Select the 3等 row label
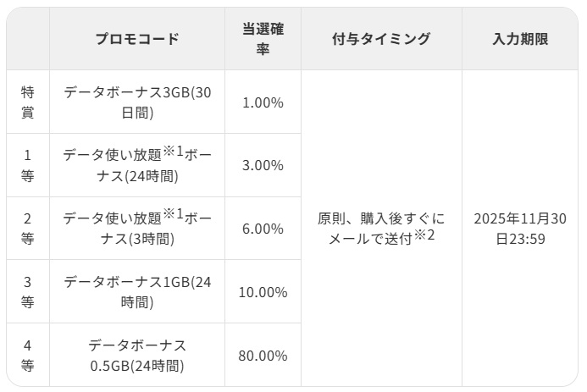 pos(28,292)
